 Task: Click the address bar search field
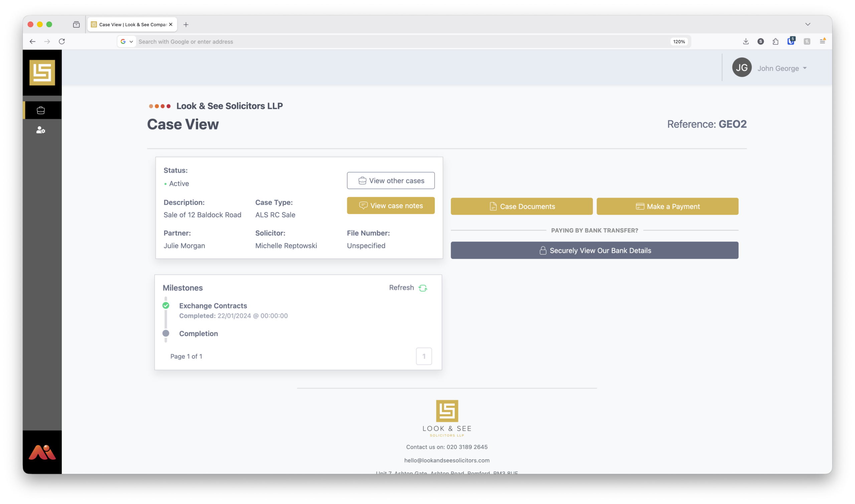(374, 41)
